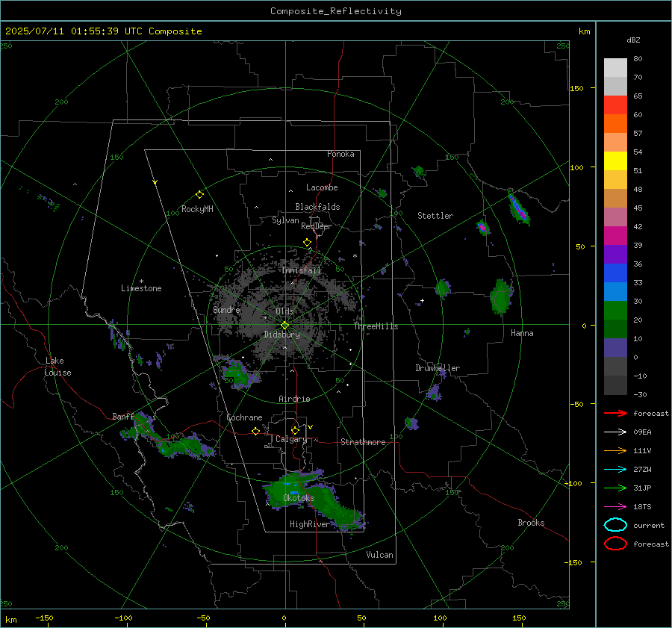The image size is (672, 628).
Task: Click the green 31JP arrow icon
Action: click(x=615, y=488)
